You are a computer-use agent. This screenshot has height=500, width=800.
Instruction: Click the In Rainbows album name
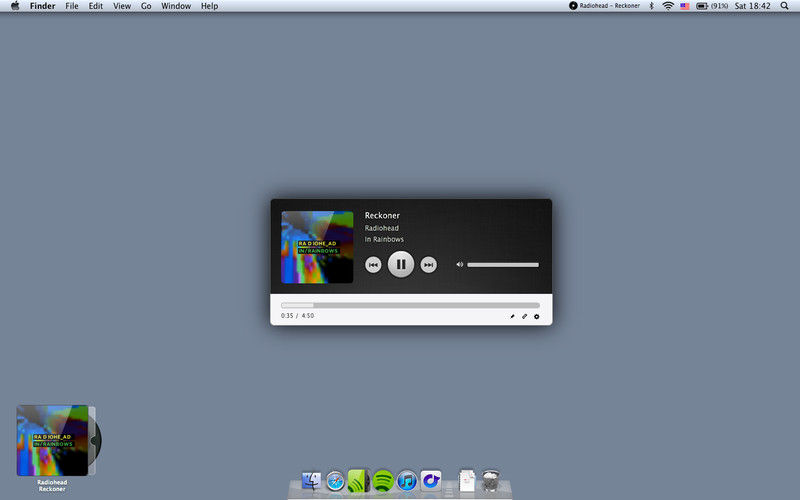[384, 239]
